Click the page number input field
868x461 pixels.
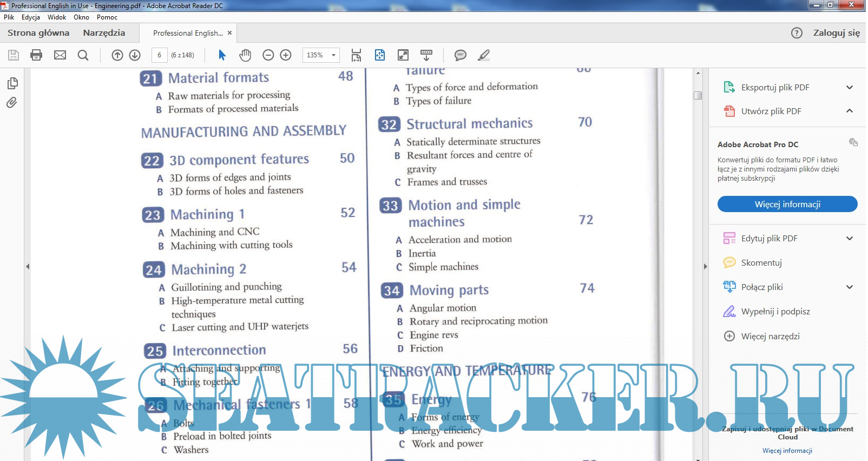point(159,55)
